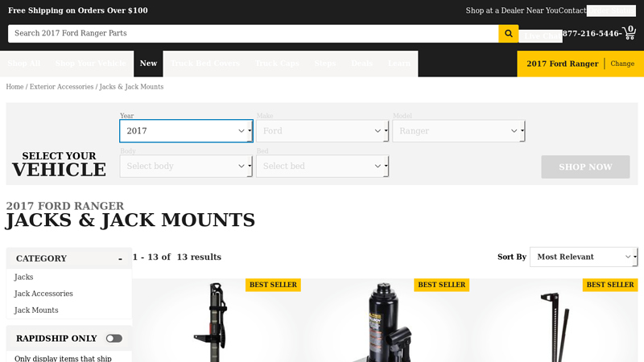The width and height of the screenshot is (644, 362).
Task: Open the Shop Your Vehicle menu
Action: 91,64
